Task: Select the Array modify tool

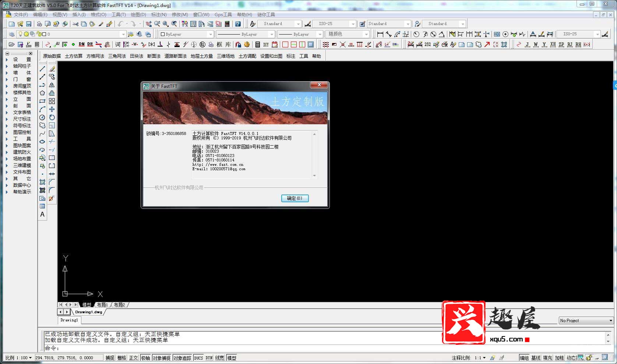Action: coord(52,101)
